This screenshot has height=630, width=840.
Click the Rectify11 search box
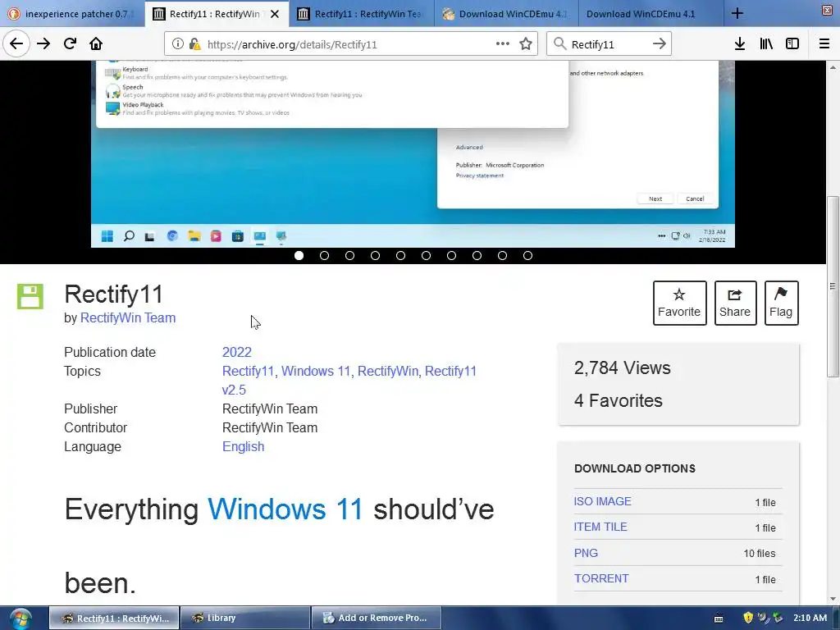[608, 44]
